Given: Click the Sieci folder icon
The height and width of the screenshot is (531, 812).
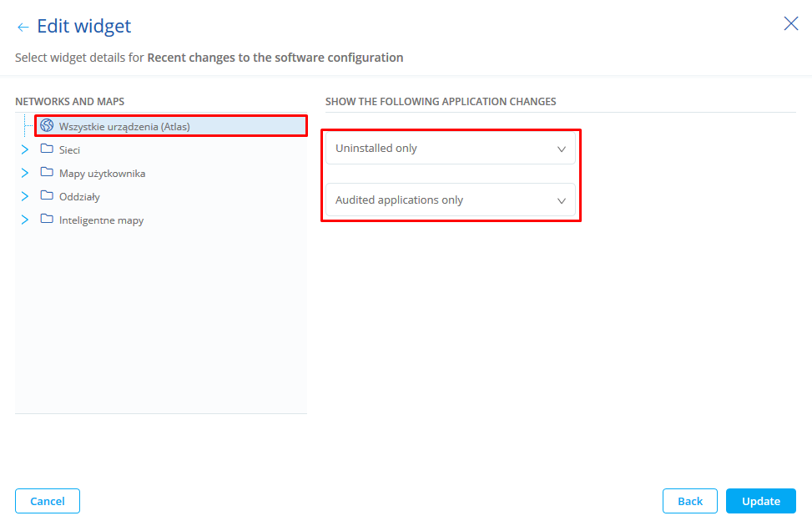Looking at the screenshot, I should (x=47, y=149).
